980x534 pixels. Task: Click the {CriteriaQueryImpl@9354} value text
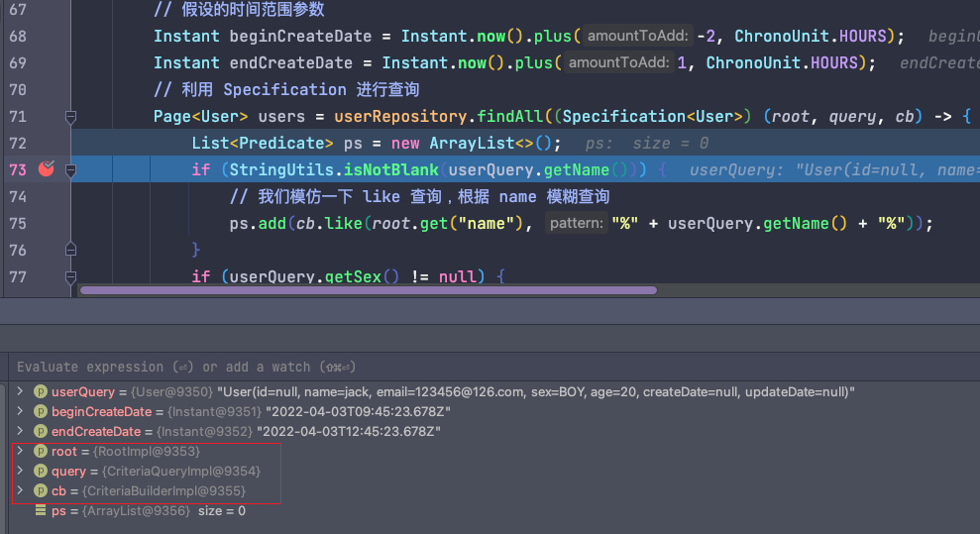(181, 471)
